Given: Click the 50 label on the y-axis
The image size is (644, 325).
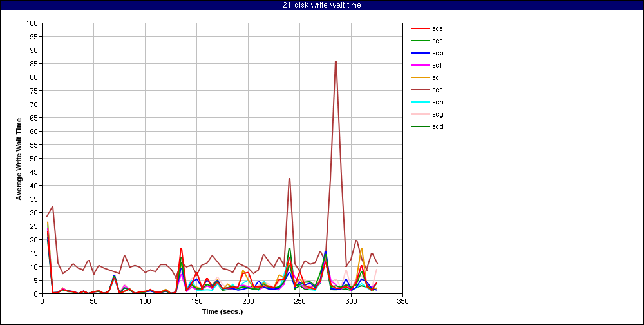Looking at the screenshot, I should point(35,159).
